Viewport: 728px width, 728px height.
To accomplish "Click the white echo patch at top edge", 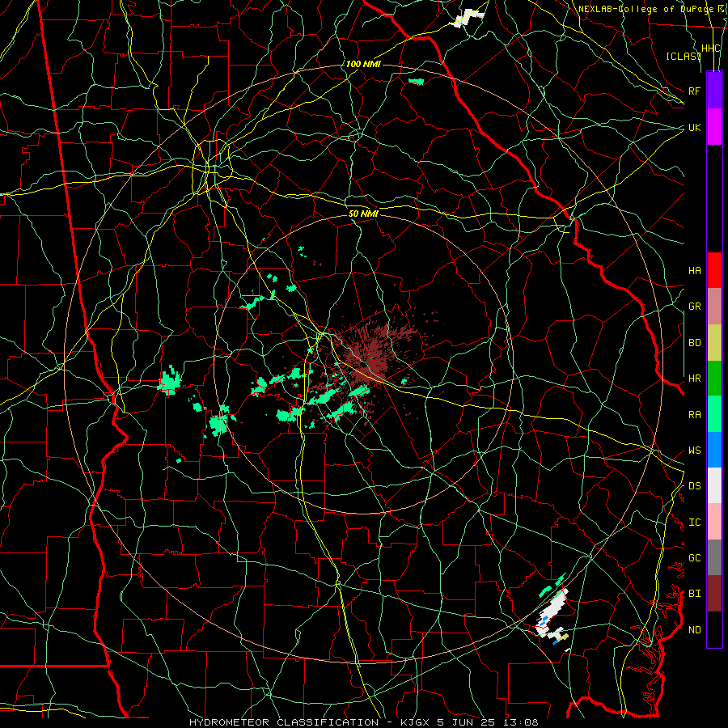I will (x=468, y=18).
